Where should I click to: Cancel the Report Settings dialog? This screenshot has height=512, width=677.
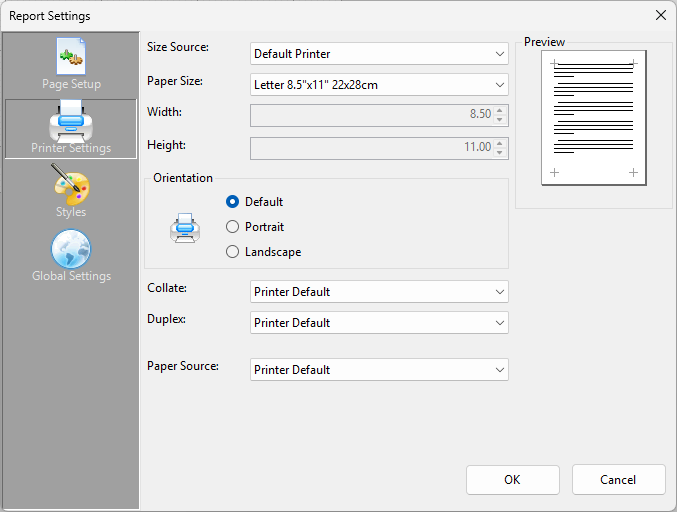[x=618, y=480]
